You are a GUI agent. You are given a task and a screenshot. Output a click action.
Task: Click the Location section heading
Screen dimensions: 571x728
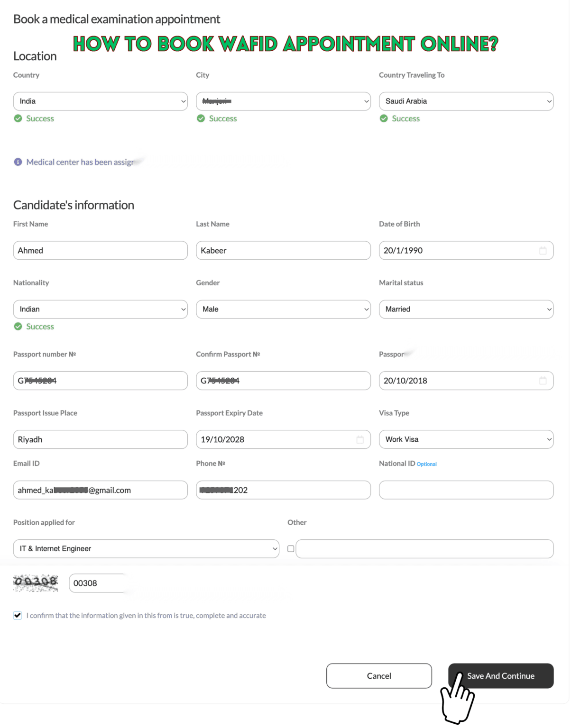point(35,56)
